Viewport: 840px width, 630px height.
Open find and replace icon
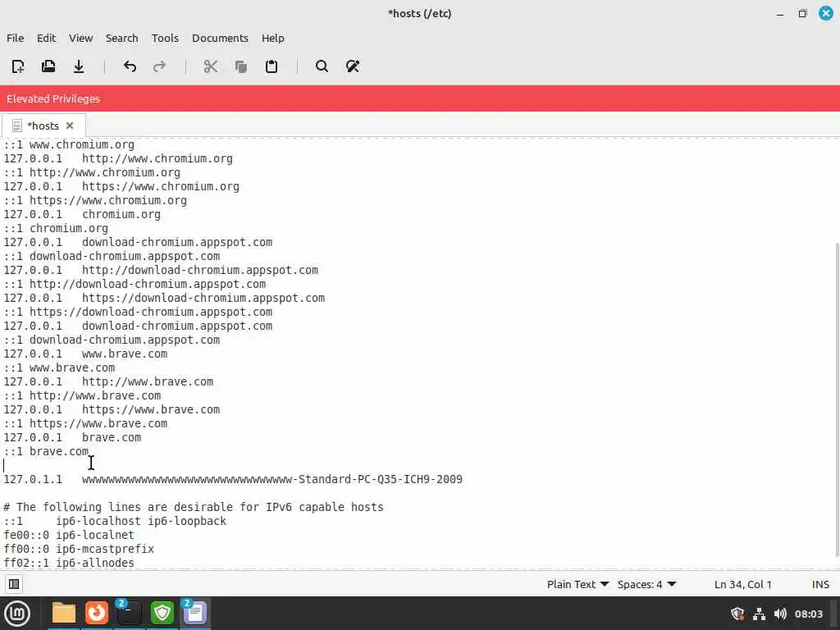point(353,66)
